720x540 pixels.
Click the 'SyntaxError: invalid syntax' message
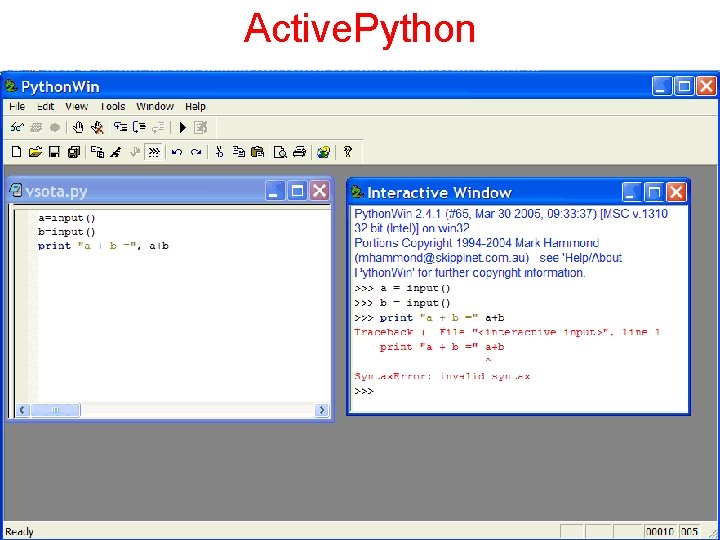(x=442, y=377)
